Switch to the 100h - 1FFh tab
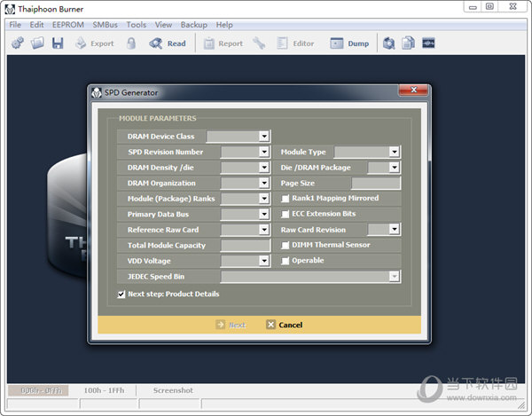The height and width of the screenshot is (416, 532). point(104,390)
